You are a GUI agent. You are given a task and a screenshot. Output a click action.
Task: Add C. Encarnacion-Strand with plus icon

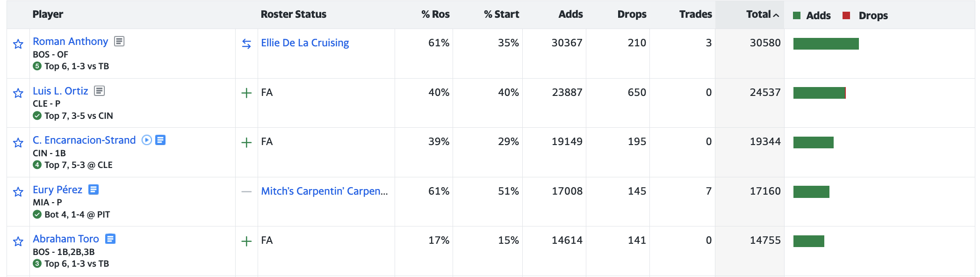pyautogui.click(x=246, y=142)
